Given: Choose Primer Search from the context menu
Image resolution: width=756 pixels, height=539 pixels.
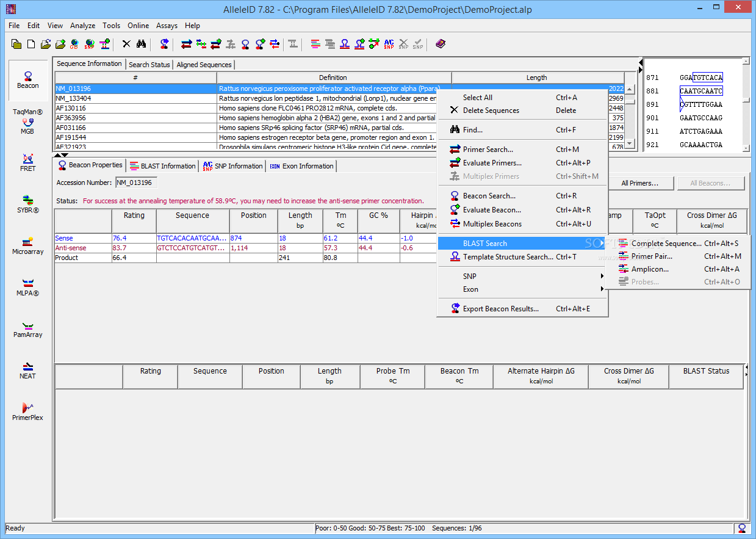Looking at the screenshot, I should pyautogui.click(x=522, y=150).
